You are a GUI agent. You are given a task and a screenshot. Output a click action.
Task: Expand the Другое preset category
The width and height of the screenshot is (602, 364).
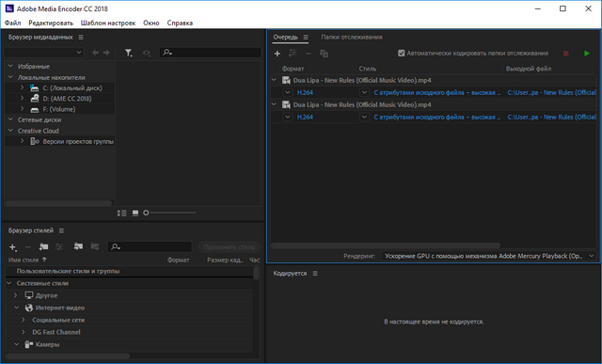[x=16, y=295]
